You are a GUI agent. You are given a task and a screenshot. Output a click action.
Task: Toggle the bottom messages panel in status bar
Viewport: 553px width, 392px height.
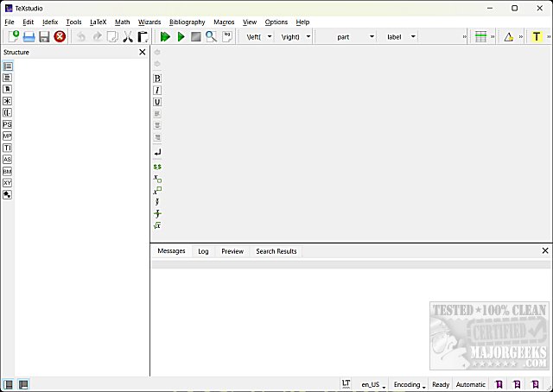23,384
